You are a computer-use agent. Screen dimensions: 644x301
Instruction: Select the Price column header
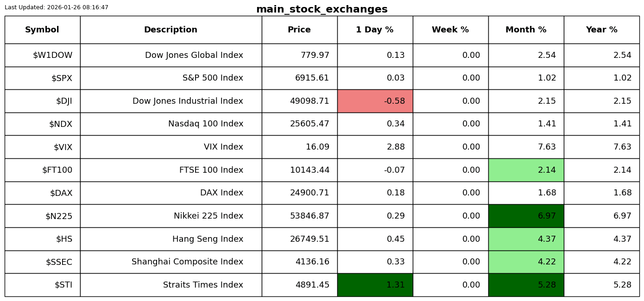(x=299, y=30)
